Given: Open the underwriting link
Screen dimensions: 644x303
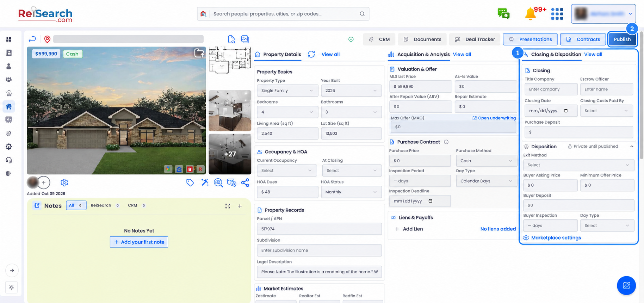Looking at the screenshot, I should tap(494, 118).
